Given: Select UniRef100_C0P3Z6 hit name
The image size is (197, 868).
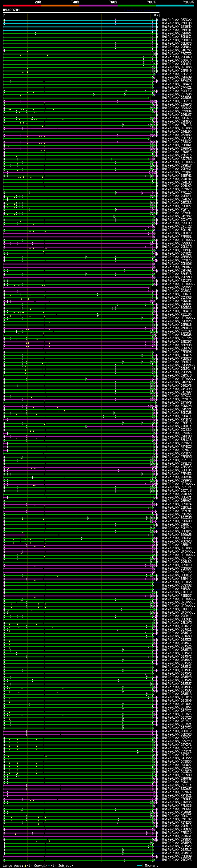Looking at the screenshot, I should click(x=176, y=118).
